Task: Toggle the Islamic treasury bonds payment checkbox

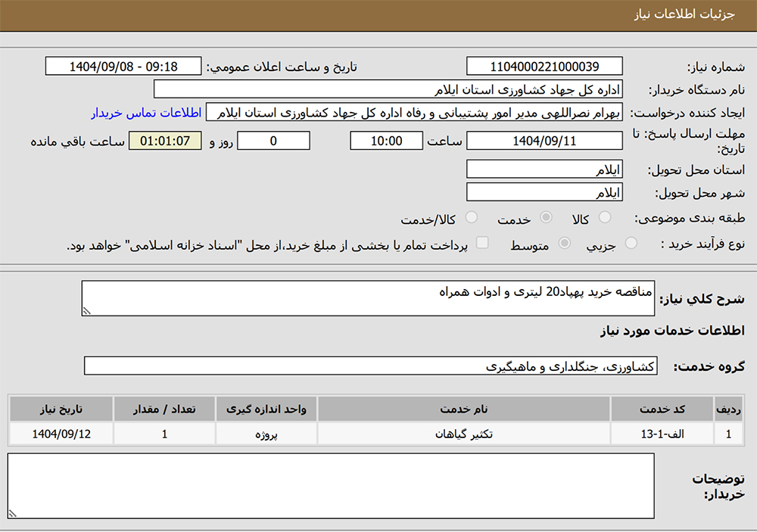Action: 482,244
